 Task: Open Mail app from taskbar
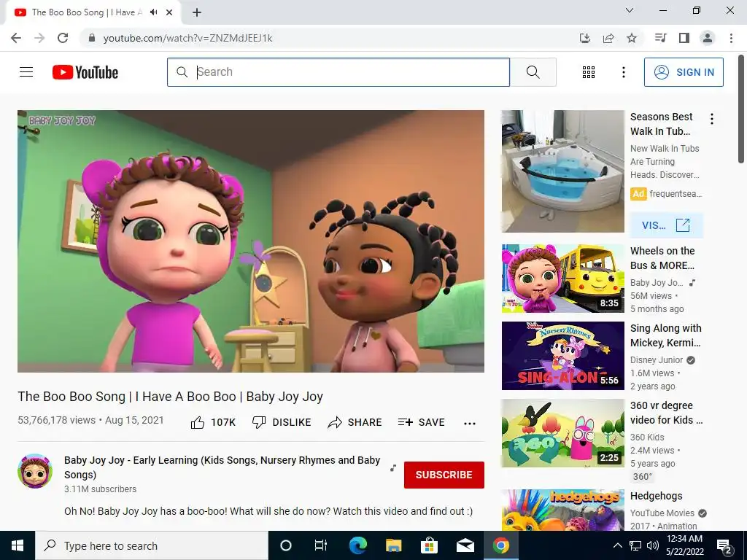pyautogui.click(x=465, y=545)
